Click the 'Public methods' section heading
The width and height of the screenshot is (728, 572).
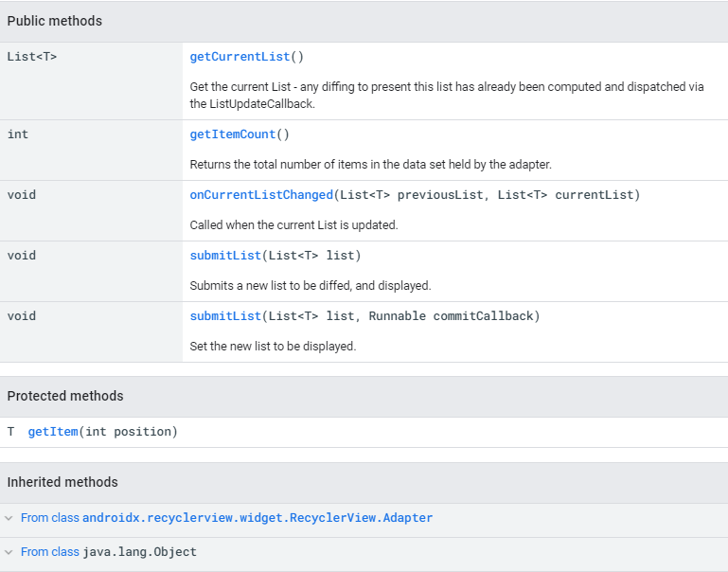[55, 21]
